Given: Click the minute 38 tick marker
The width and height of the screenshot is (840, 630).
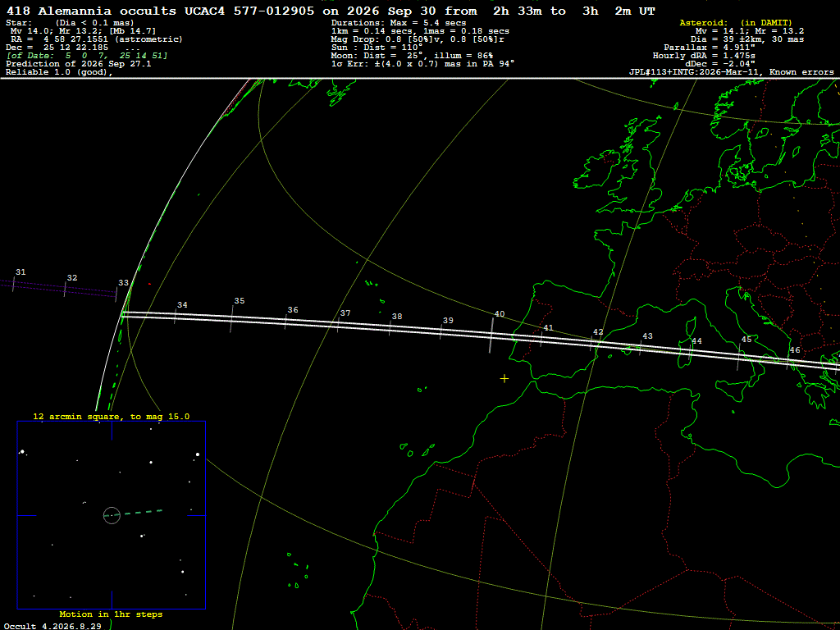Looking at the screenshot, I should (x=390, y=328).
